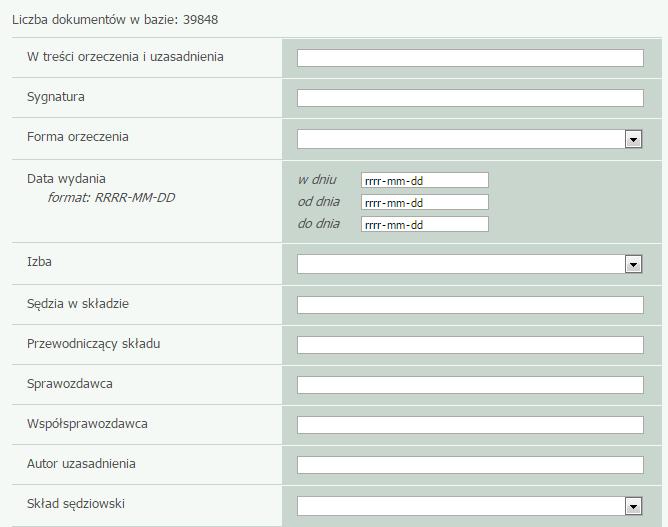Open the Forma orzeczenia dropdown arrow
Viewport: 668px width, 527px height.
coord(633,139)
